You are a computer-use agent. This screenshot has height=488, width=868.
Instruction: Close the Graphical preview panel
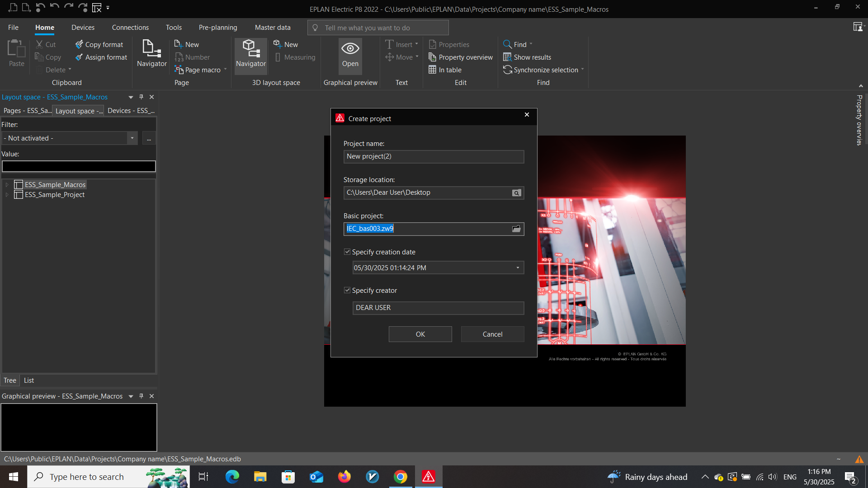[152, 396]
